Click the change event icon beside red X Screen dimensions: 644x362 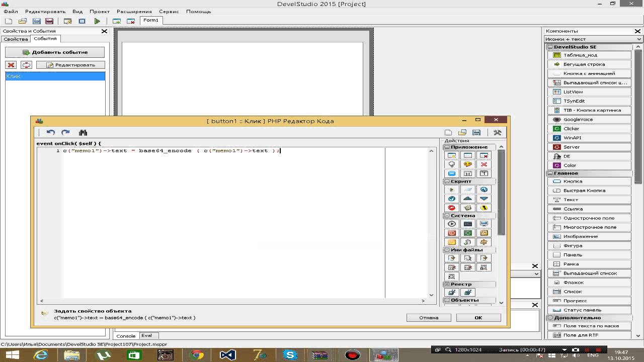point(26,65)
